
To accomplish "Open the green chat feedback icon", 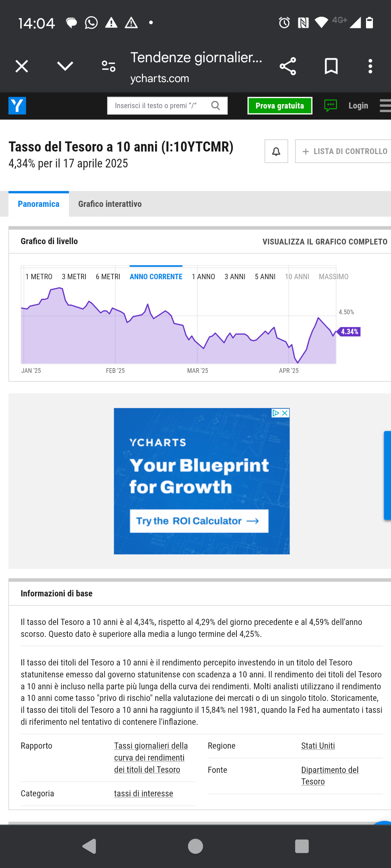I will click(x=331, y=106).
